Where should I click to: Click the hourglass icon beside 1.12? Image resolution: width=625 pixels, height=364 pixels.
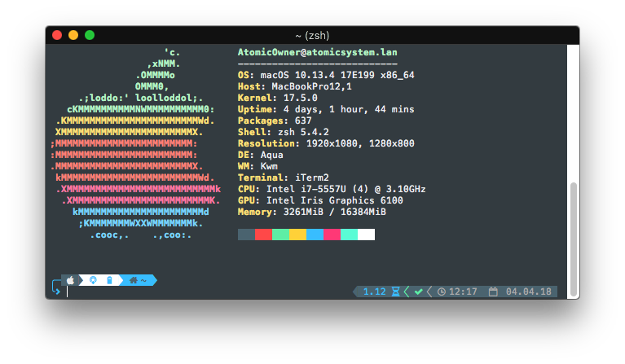pos(395,292)
